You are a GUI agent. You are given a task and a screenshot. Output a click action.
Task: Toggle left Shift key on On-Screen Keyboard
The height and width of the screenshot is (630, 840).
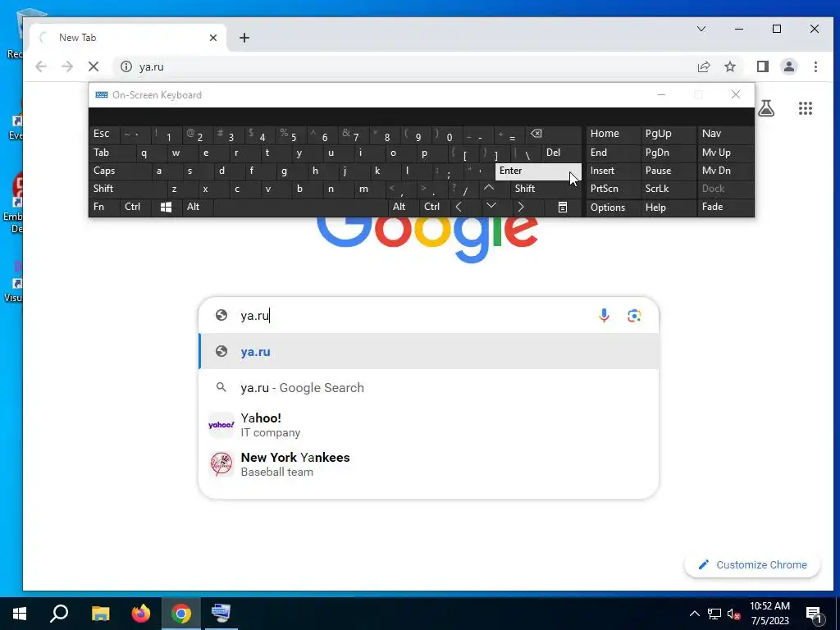coord(128,189)
